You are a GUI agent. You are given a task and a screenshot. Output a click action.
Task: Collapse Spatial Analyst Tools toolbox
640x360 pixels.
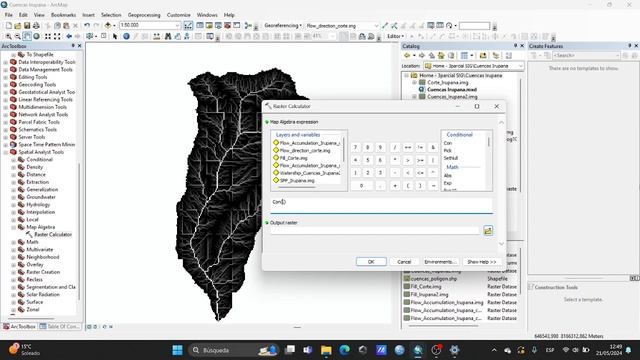coord(6,152)
